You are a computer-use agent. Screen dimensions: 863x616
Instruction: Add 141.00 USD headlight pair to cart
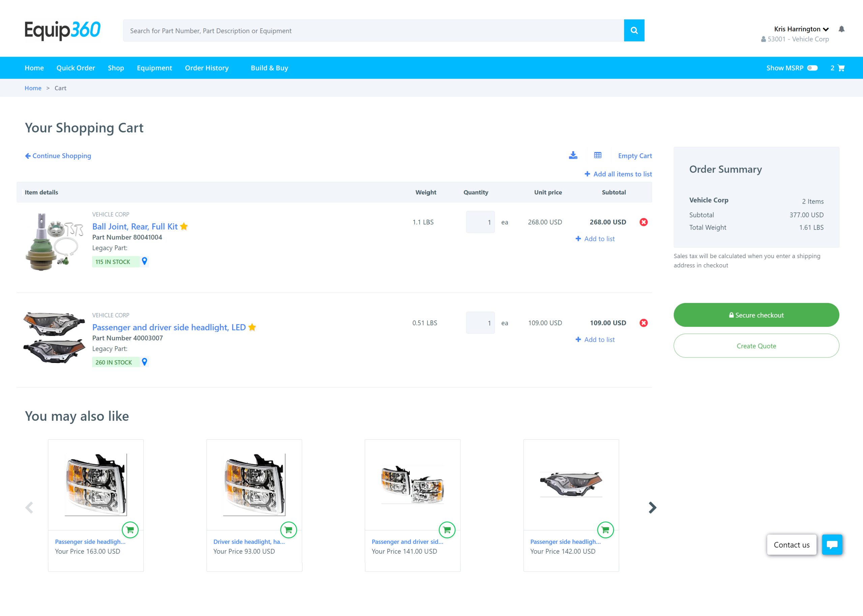point(447,530)
